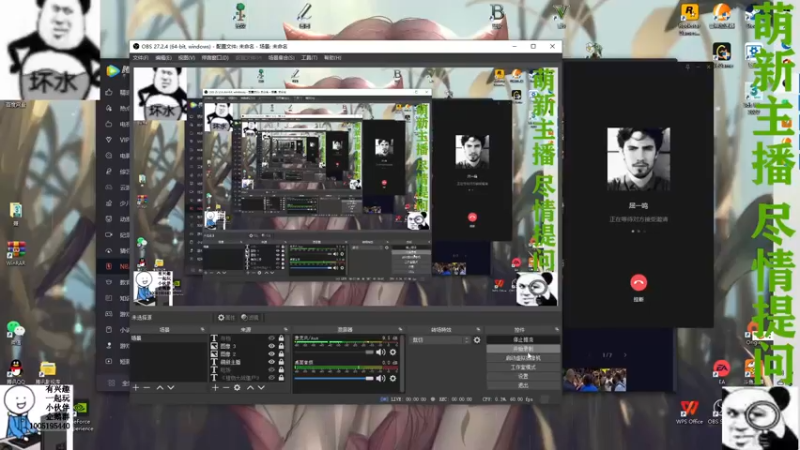This screenshot has width=800, height=450.
Task: Open the 编辑(E) menu in OBS
Action: (163, 58)
